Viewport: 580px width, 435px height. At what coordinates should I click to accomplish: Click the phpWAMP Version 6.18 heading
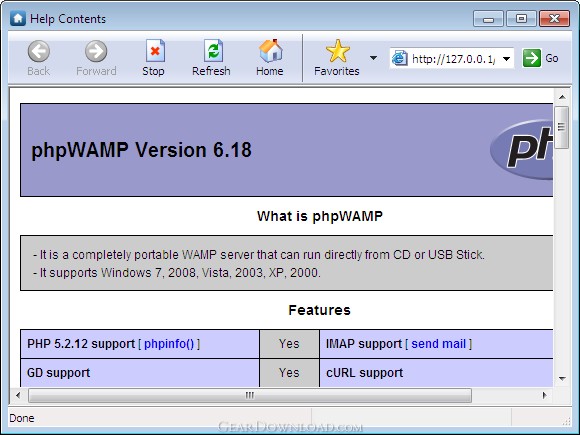point(141,150)
